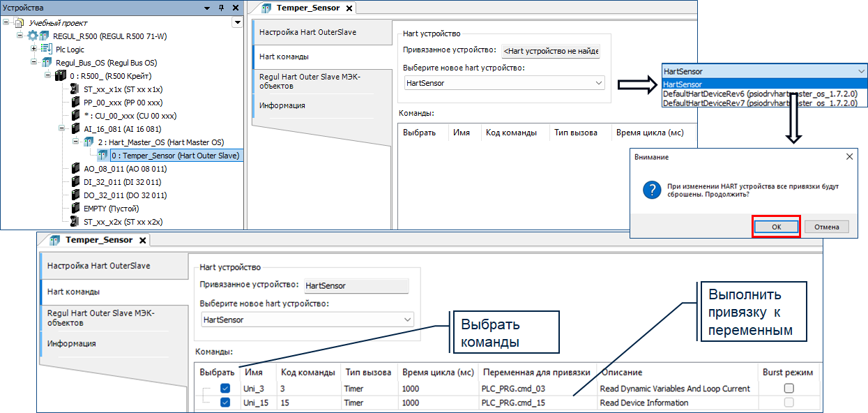Click the Plc Logic icon in device tree

[47, 49]
